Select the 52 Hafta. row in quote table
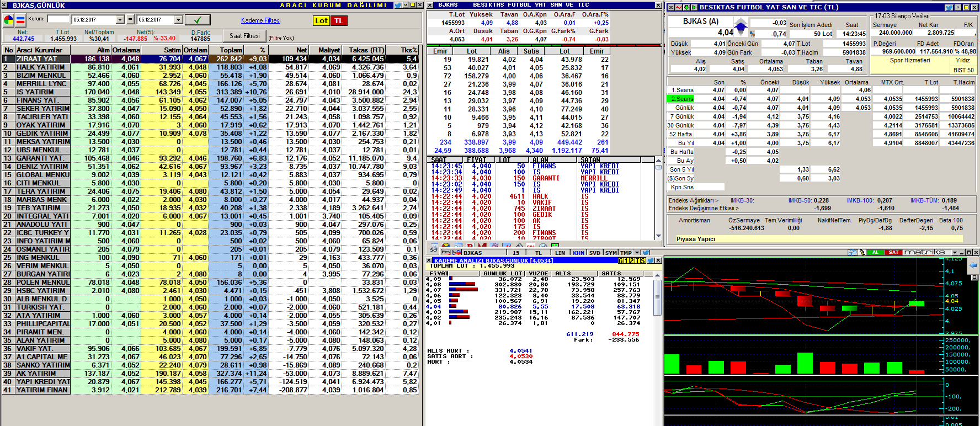 click(x=821, y=134)
